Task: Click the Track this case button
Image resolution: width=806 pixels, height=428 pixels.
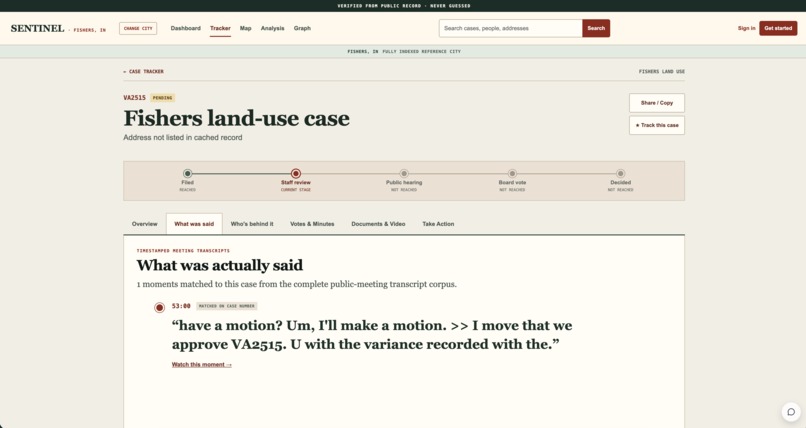Action: (657, 125)
